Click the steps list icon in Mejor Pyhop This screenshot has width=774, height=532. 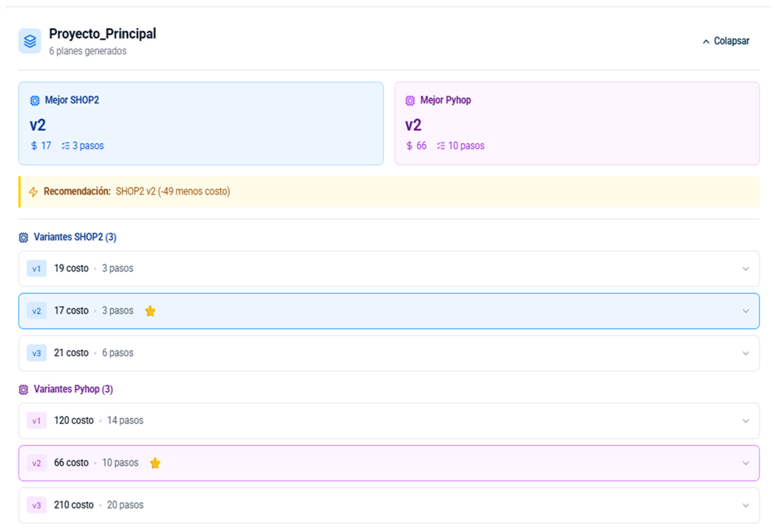click(441, 146)
